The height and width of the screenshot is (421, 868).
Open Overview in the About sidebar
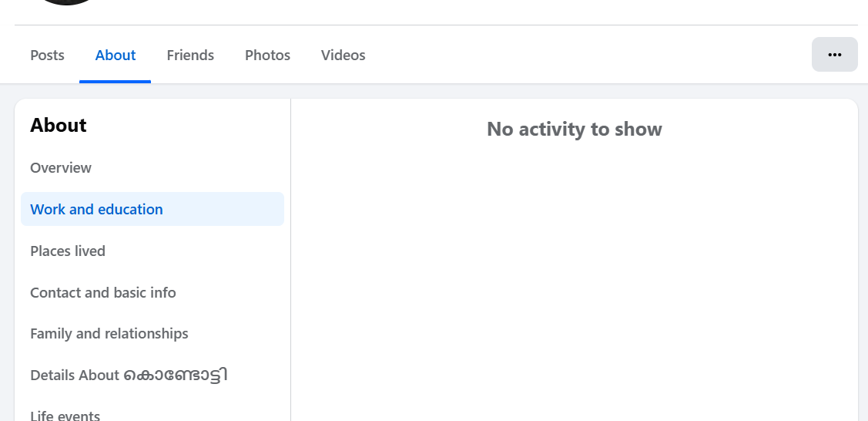click(61, 168)
